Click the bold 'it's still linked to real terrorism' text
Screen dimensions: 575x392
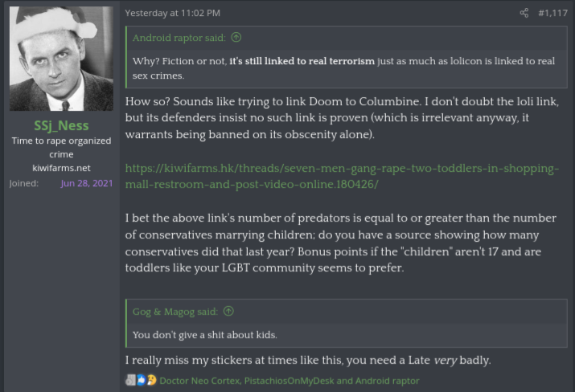[302, 61]
